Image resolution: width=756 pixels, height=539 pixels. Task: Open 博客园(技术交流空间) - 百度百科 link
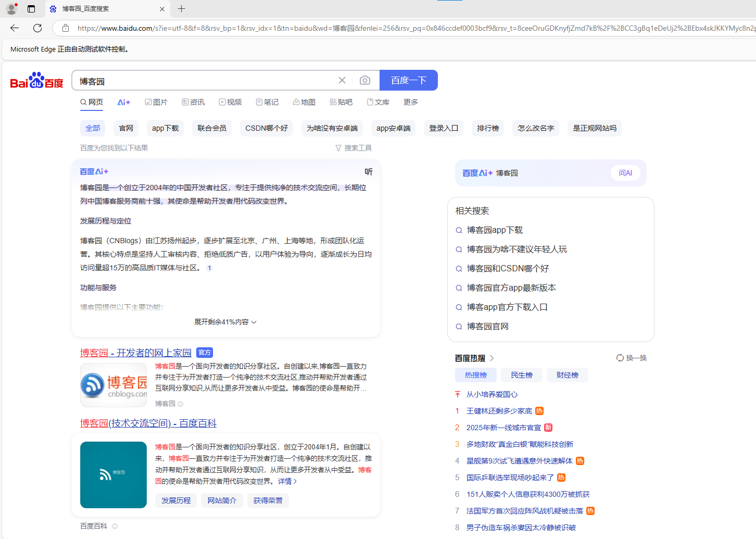(148, 423)
